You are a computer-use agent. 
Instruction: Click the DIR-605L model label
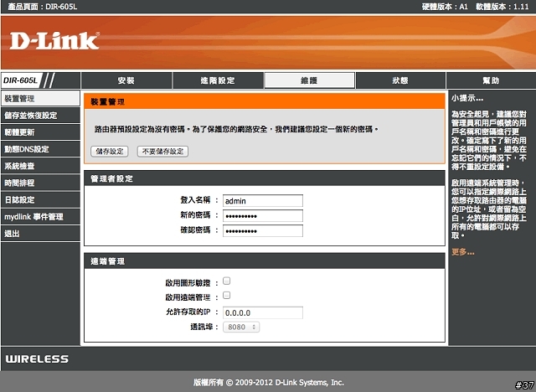click(20, 80)
